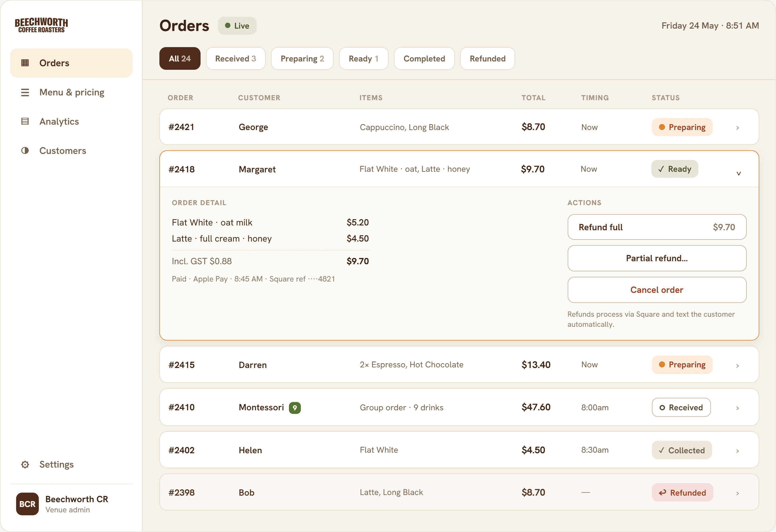Click the Analytics chart icon
This screenshot has height=532, width=776.
(x=25, y=121)
